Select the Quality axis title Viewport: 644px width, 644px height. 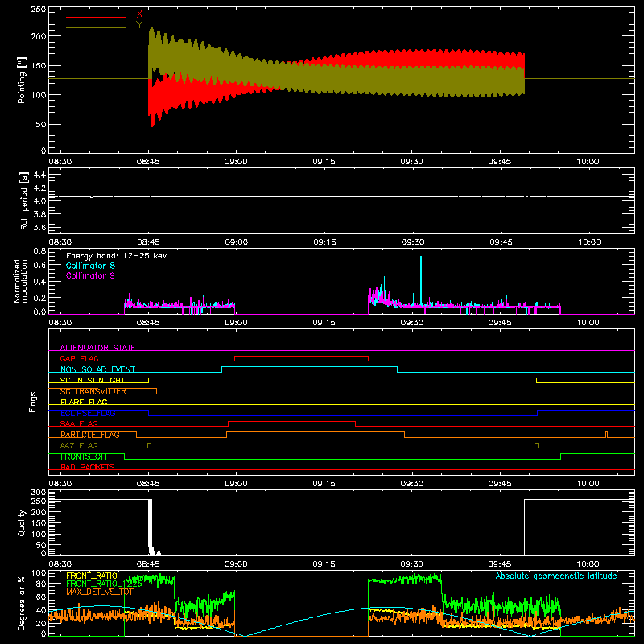[x=22, y=522]
